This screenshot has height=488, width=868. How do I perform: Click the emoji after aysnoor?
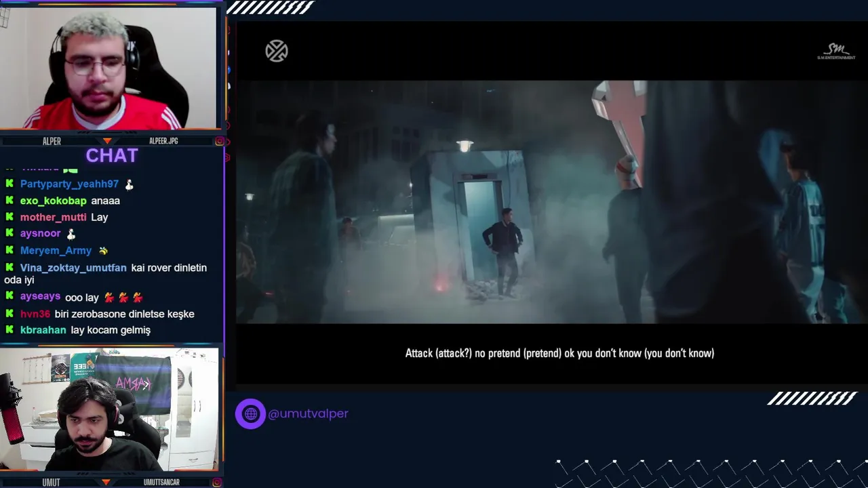click(x=71, y=233)
